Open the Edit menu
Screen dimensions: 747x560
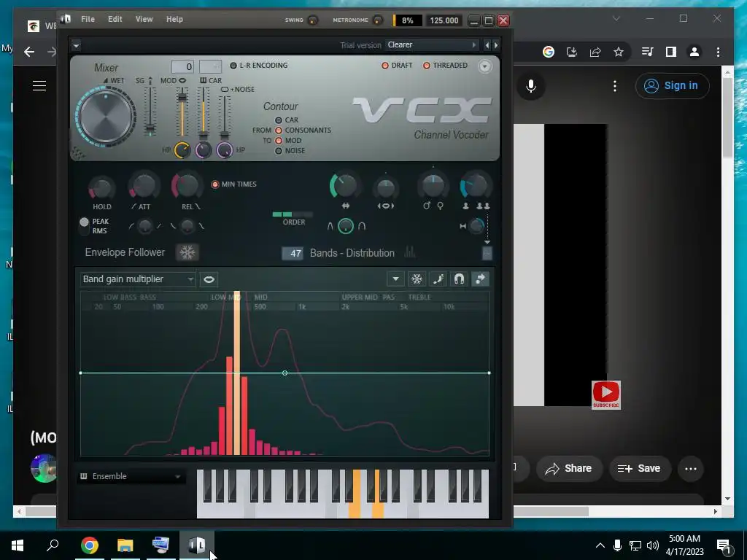(x=115, y=19)
